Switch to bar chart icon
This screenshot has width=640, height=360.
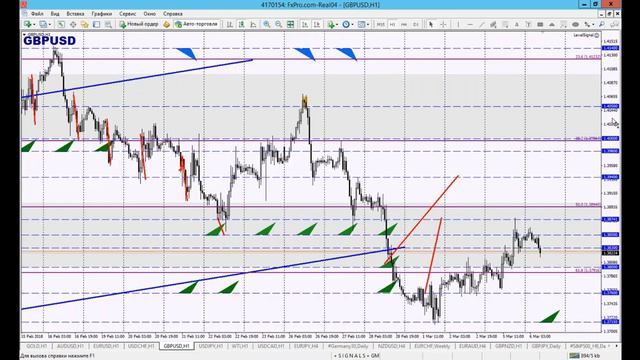pos(230,24)
